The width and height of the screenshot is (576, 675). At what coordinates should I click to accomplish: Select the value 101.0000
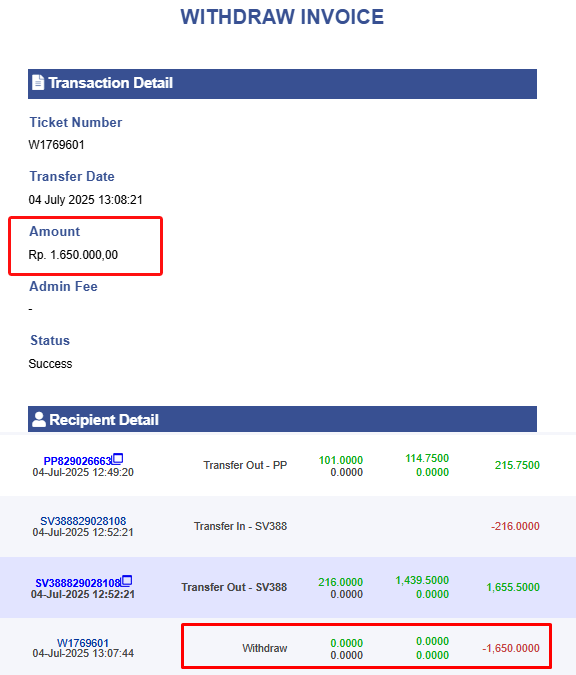(x=341, y=460)
